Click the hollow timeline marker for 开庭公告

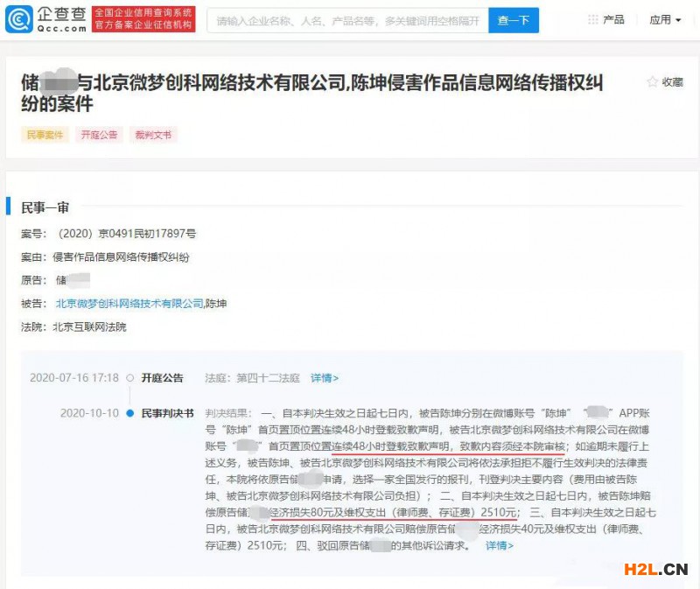click(x=129, y=378)
